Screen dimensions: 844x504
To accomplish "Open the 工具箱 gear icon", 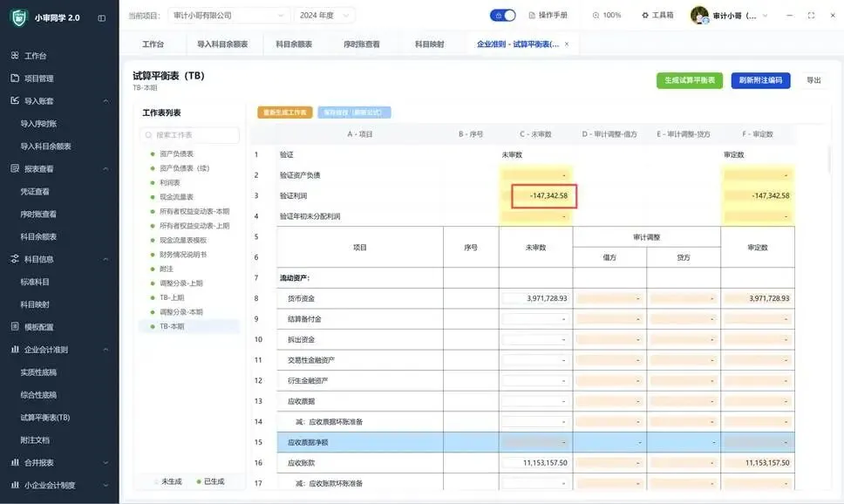I will 645,15.
